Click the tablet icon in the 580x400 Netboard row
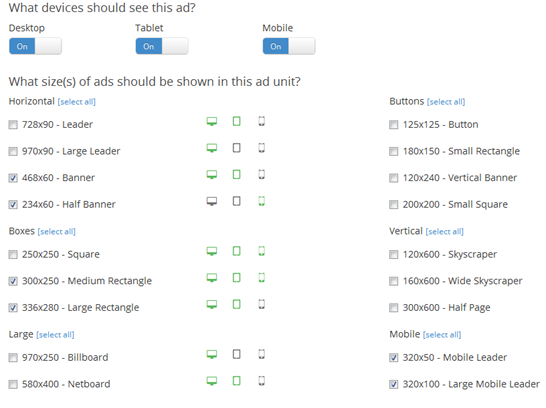This screenshot has height=408, width=546. 236,381
